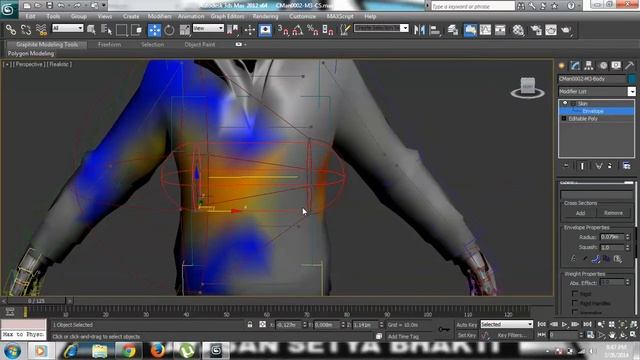Viewport: 640px width, 360px height.
Task: Click the Auto Key button
Action: pos(467,324)
